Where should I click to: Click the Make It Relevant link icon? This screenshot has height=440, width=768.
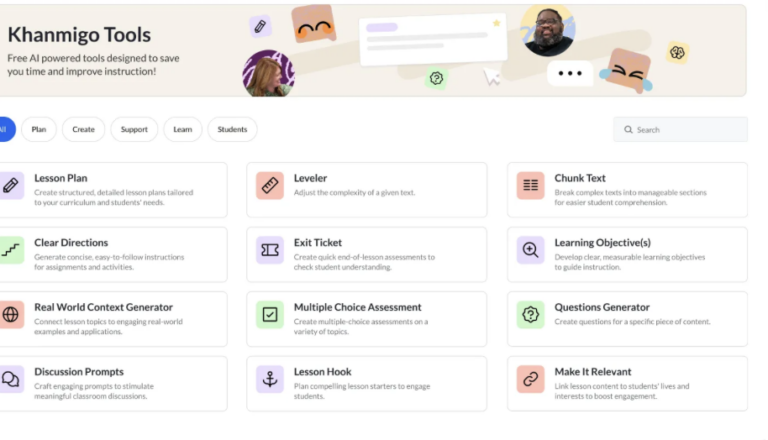point(530,379)
